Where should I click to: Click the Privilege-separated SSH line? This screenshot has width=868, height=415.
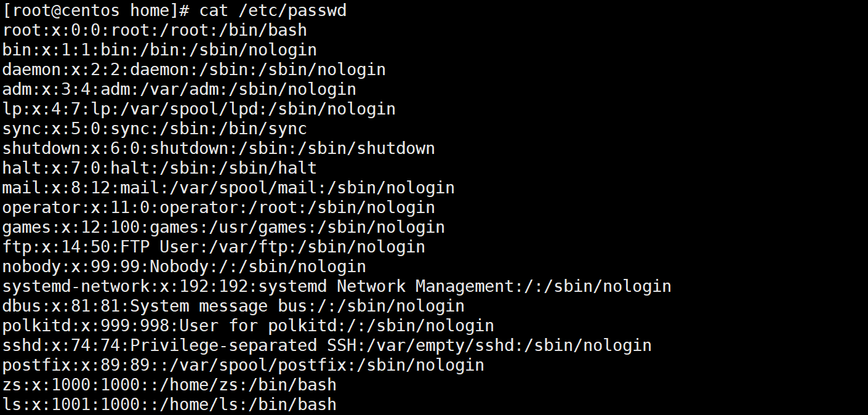[x=327, y=345]
